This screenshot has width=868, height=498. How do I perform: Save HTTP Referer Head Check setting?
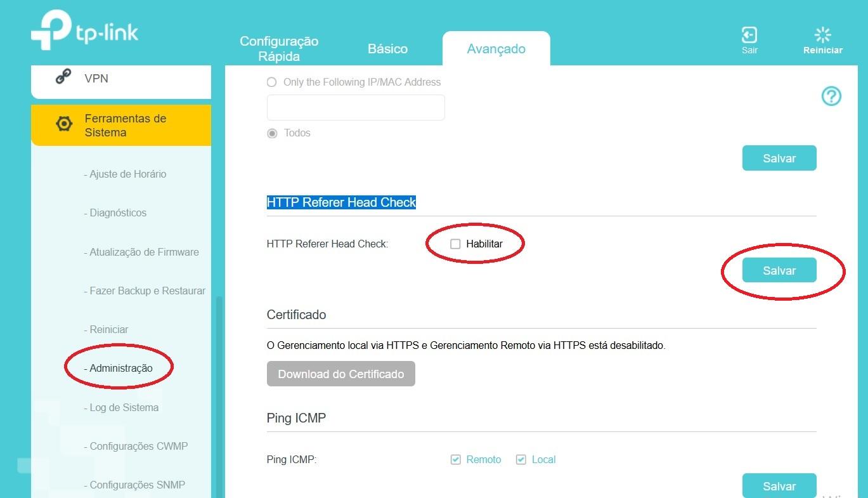(x=779, y=271)
